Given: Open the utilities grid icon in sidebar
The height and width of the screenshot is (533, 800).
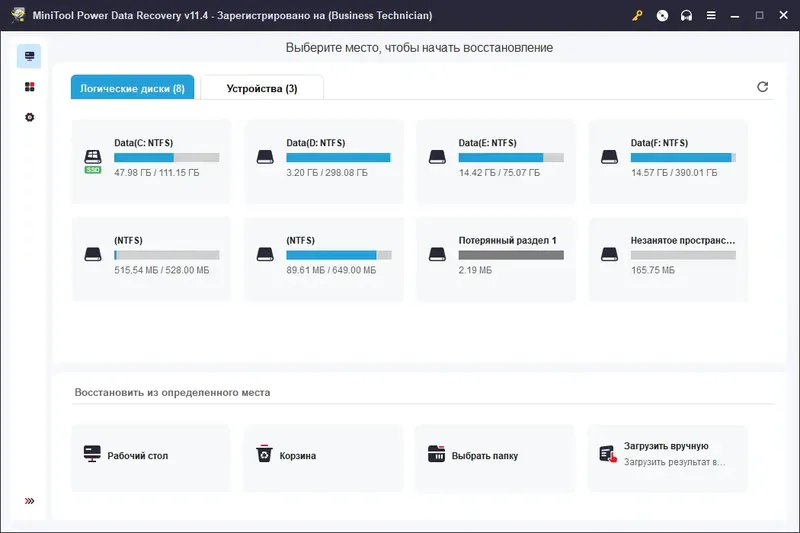Looking at the screenshot, I should (x=30, y=87).
